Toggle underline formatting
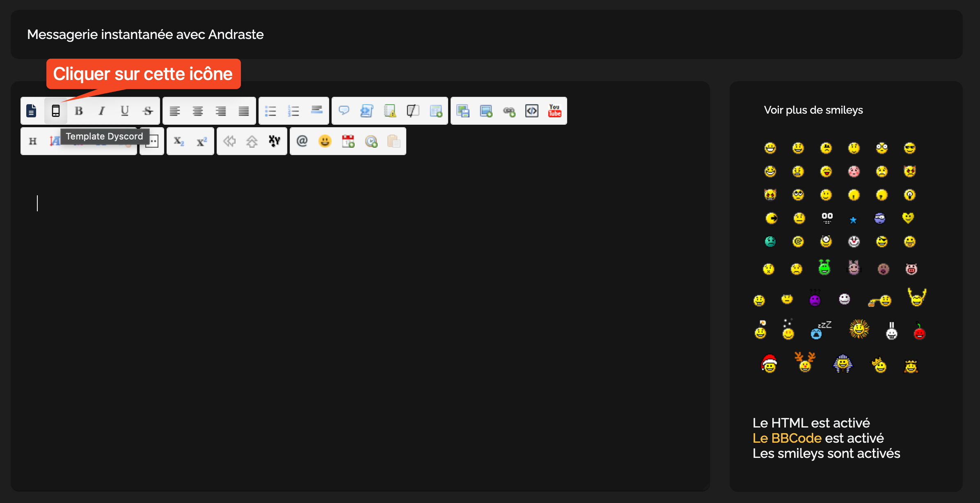980x503 pixels. pyautogui.click(x=125, y=111)
